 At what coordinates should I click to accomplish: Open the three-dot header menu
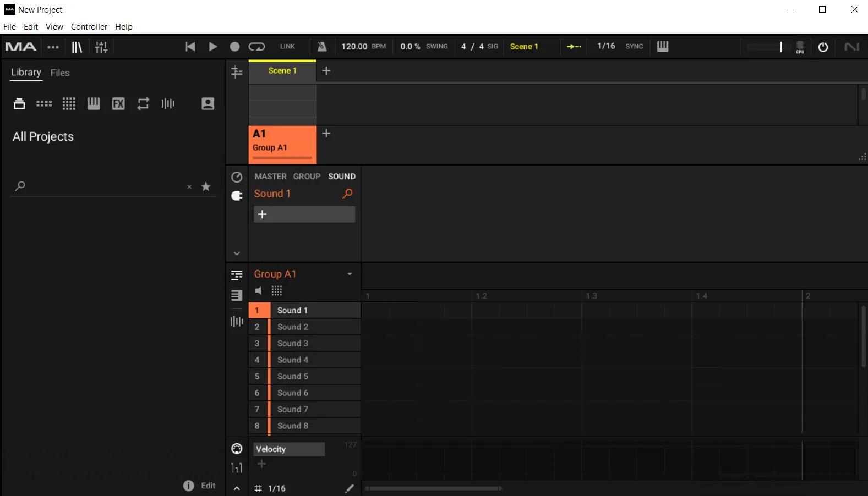click(53, 47)
